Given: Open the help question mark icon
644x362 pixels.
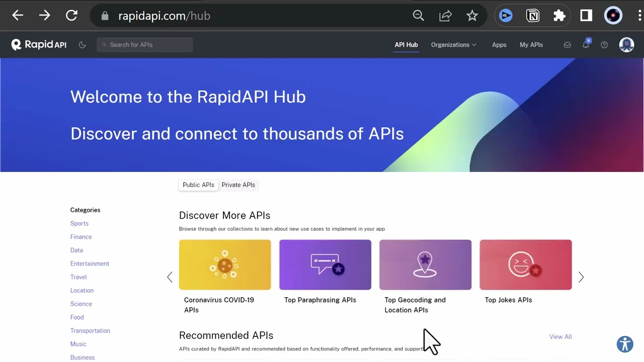Looking at the screenshot, I should [604, 45].
